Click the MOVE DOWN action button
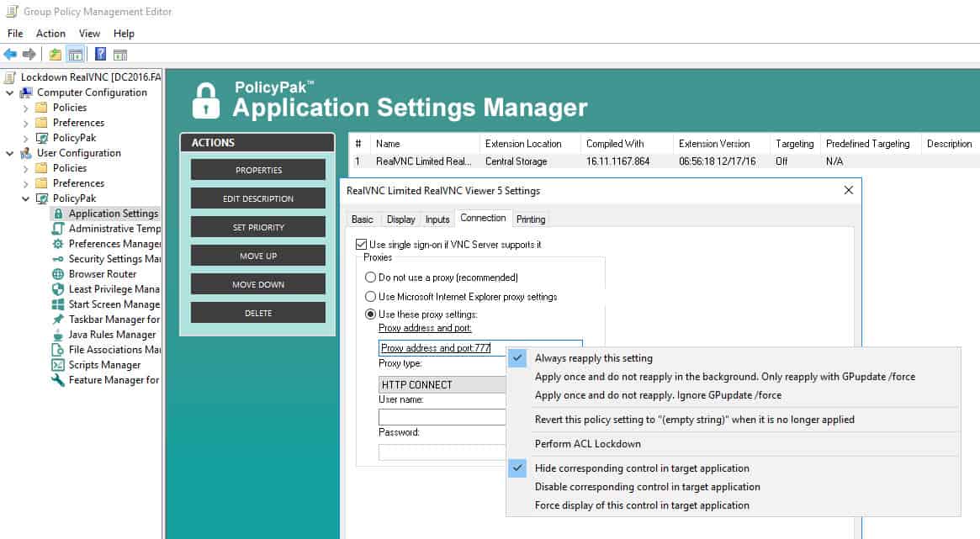The height and width of the screenshot is (539, 980). click(258, 284)
